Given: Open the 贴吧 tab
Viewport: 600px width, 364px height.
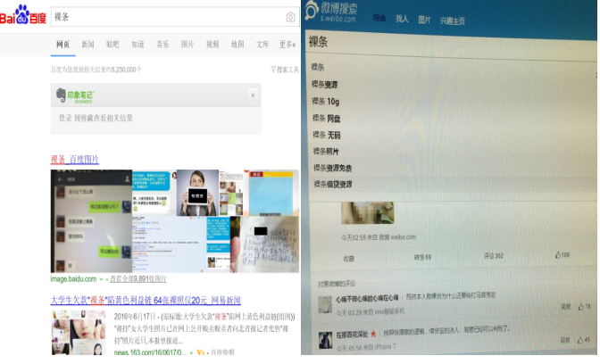Looking at the screenshot, I should [112, 45].
